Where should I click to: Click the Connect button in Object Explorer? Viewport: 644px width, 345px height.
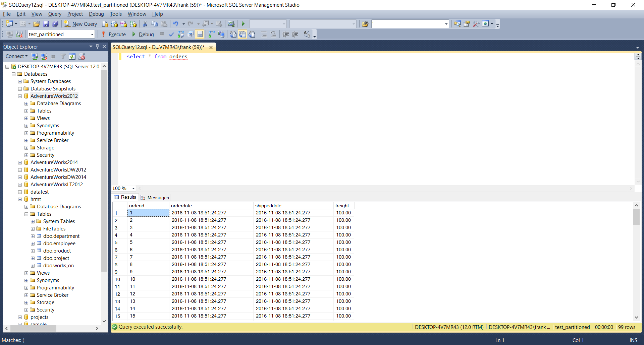pos(15,56)
